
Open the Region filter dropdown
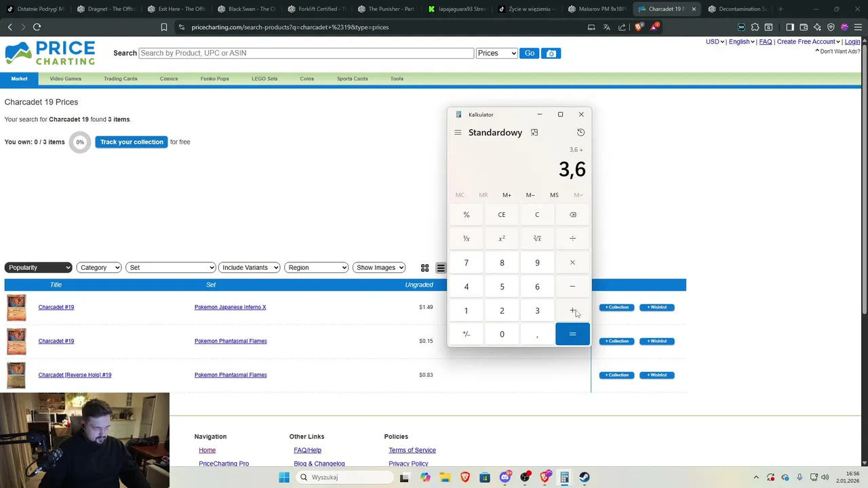pos(316,268)
